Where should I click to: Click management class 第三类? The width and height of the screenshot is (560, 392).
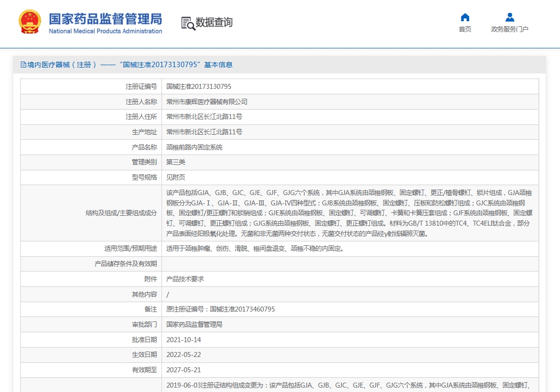tap(176, 162)
